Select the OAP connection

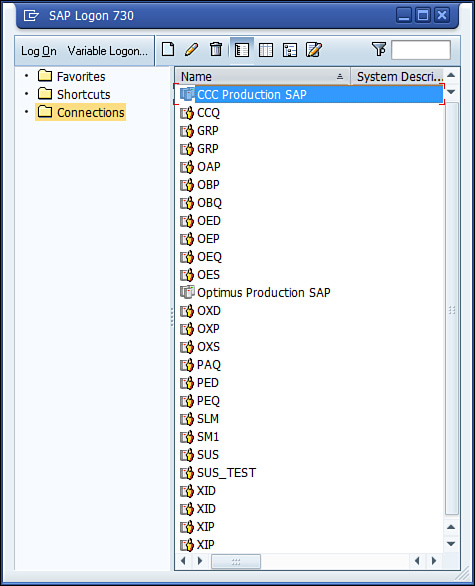point(209,167)
